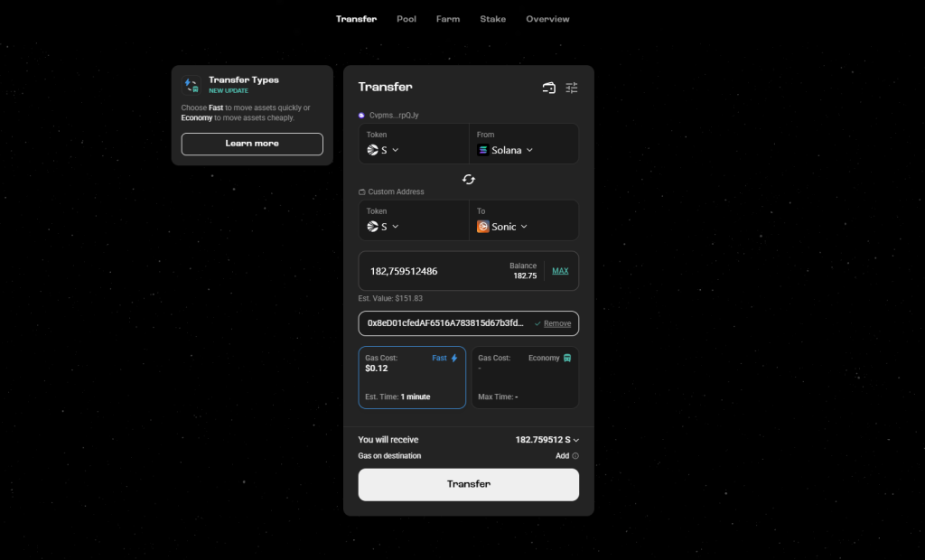The height and width of the screenshot is (560, 925).
Task: Click the Transfer Types lightning bus icon
Action: coord(192,85)
